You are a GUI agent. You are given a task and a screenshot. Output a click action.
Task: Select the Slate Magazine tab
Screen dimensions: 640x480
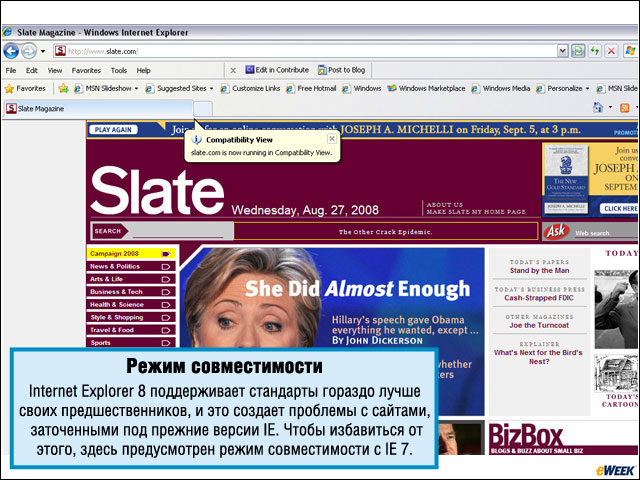[x=98, y=109]
